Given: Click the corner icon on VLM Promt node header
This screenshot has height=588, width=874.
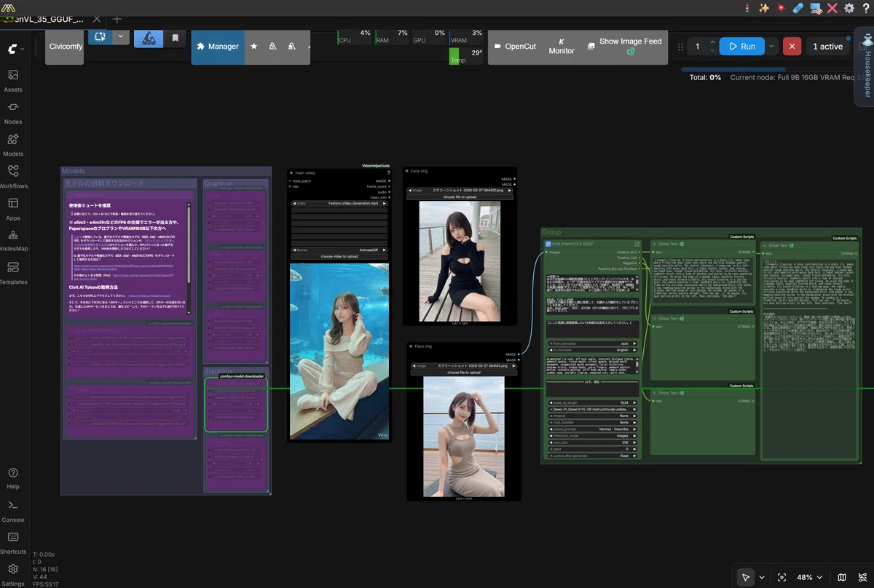Looking at the screenshot, I should pyautogui.click(x=637, y=244).
